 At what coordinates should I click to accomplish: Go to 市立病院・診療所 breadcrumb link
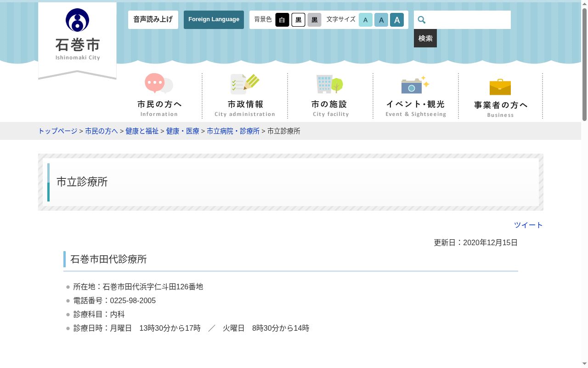pyautogui.click(x=233, y=131)
